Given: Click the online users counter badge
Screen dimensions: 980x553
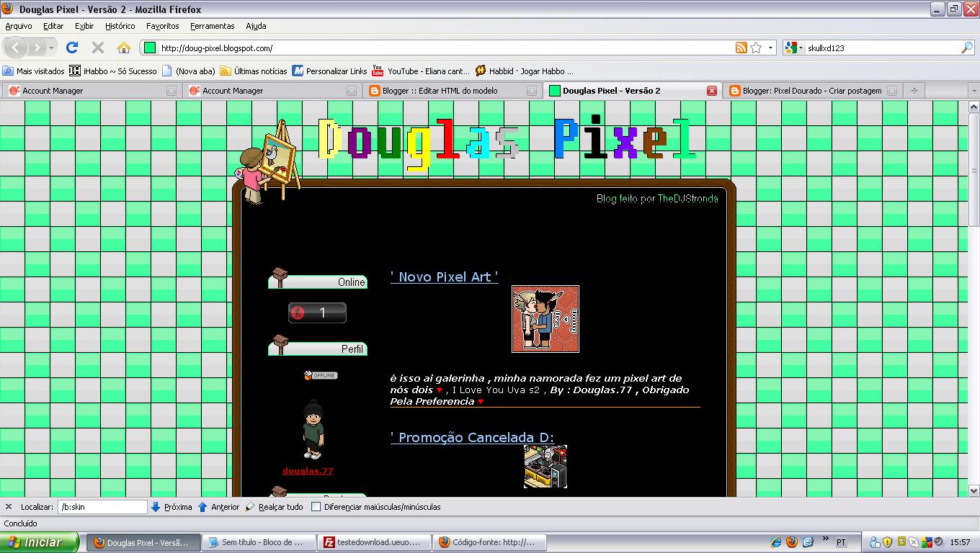Looking at the screenshot, I should pyautogui.click(x=317, y=313).
